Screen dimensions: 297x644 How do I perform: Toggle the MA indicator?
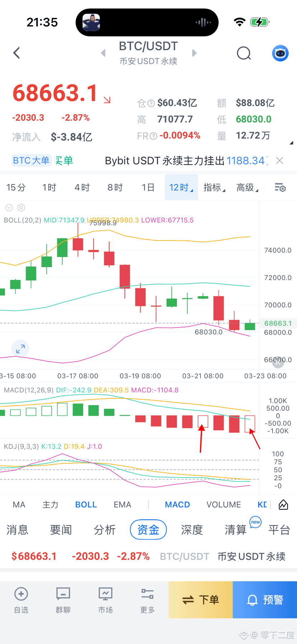pos(19,505)
